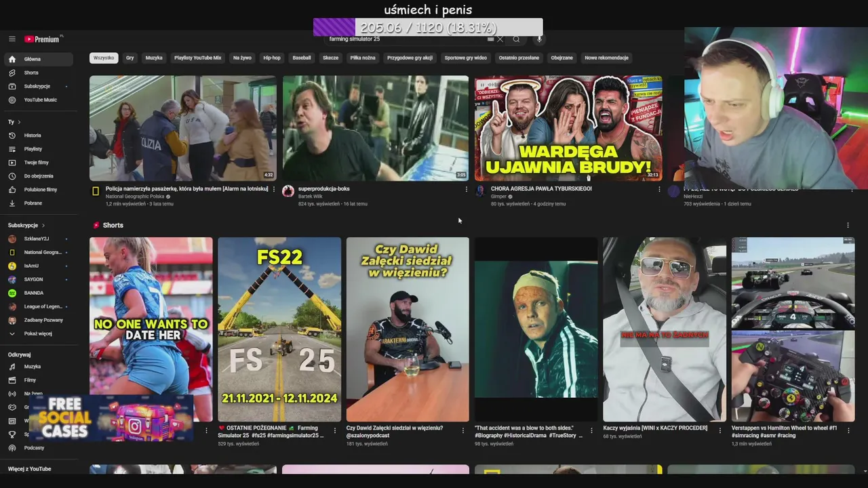The image size is (868, 488).
Task: Open Shorts in sidebar
Action: pos(38,73)
